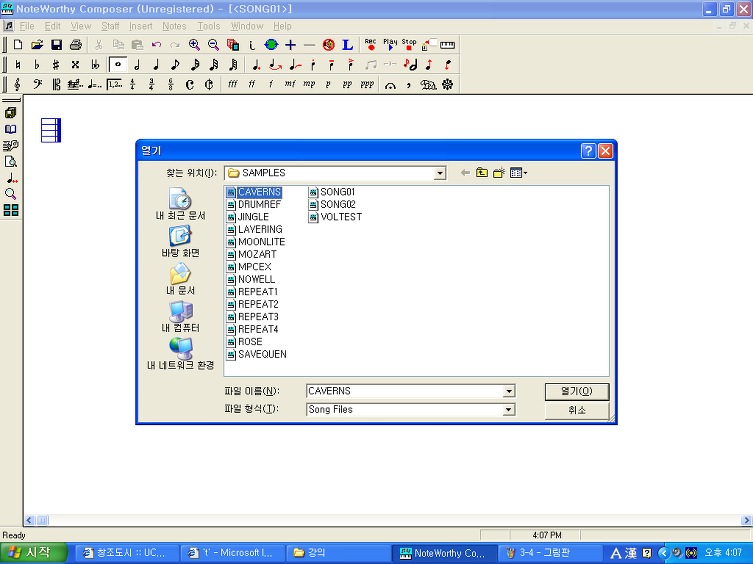Select the flat accidental icon

[37, 64]
